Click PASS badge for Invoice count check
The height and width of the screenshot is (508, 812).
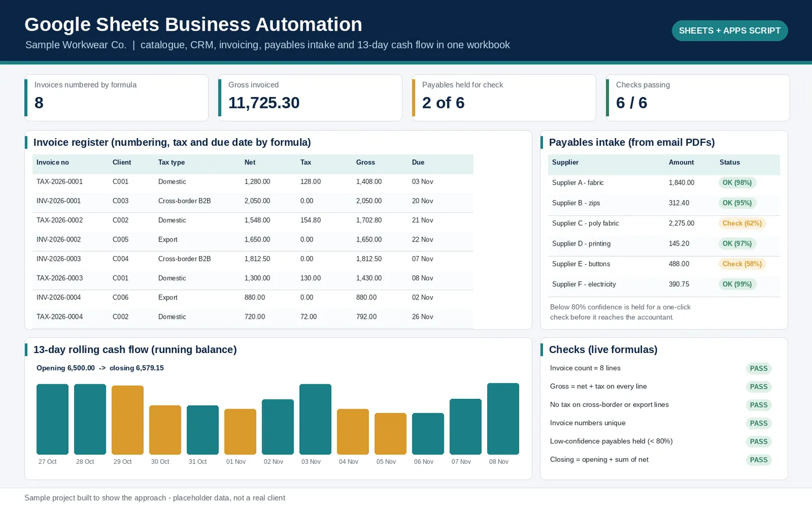759,369
